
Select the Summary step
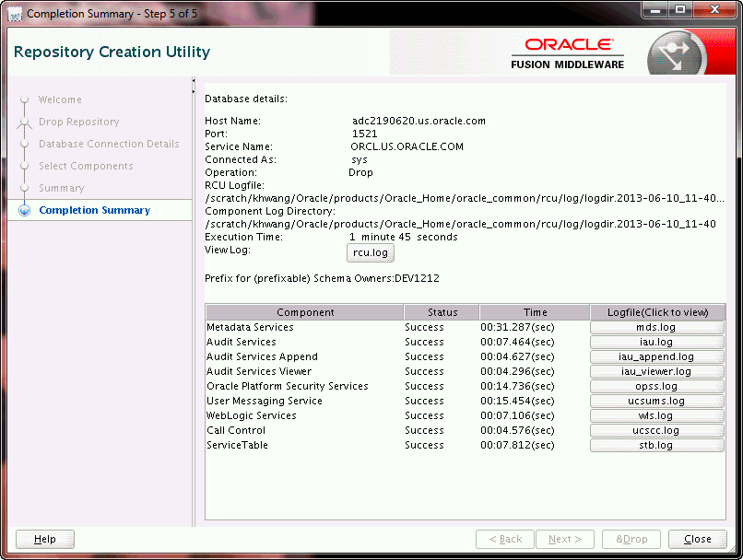[61, 188]
